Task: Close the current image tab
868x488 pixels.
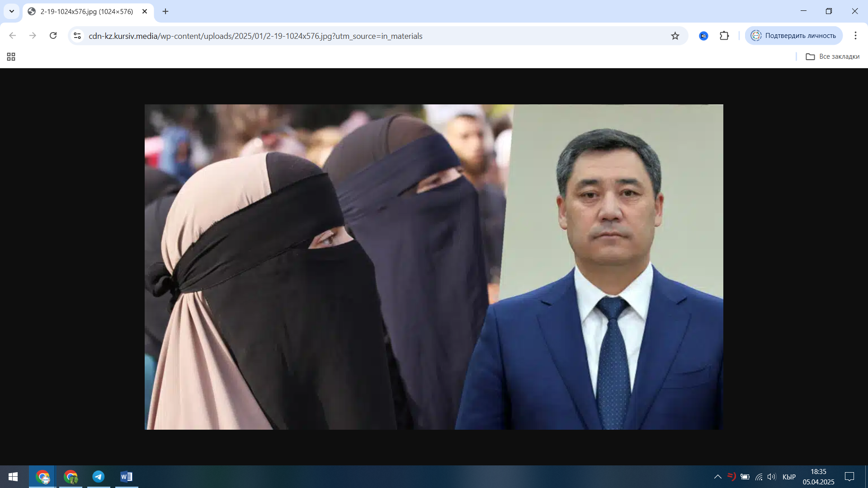Action: 145,11
